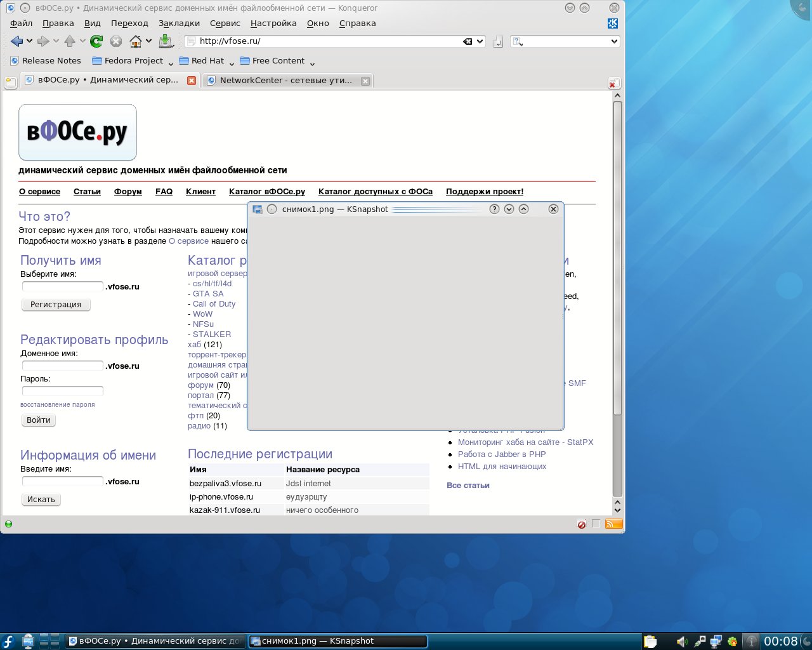Reload the page with the green refresh icon
Viewport: 812px width, 650px height.
point(96,41)
